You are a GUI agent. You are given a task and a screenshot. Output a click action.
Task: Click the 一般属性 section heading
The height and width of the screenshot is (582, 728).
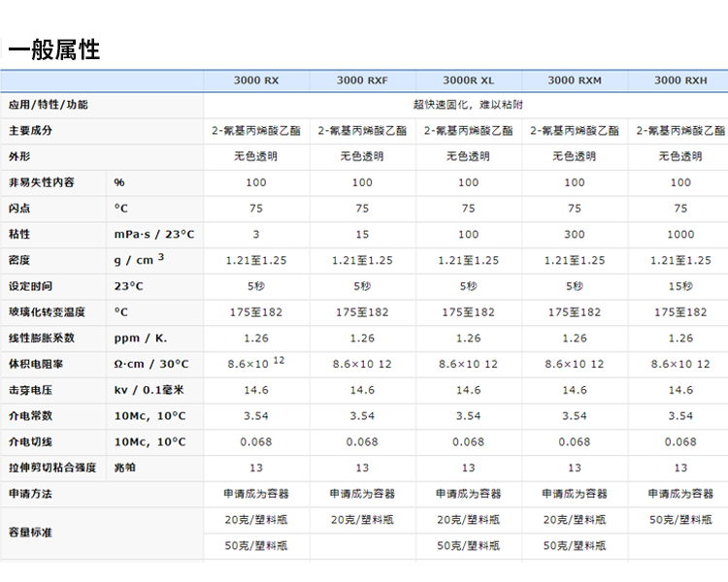point(53,49)
